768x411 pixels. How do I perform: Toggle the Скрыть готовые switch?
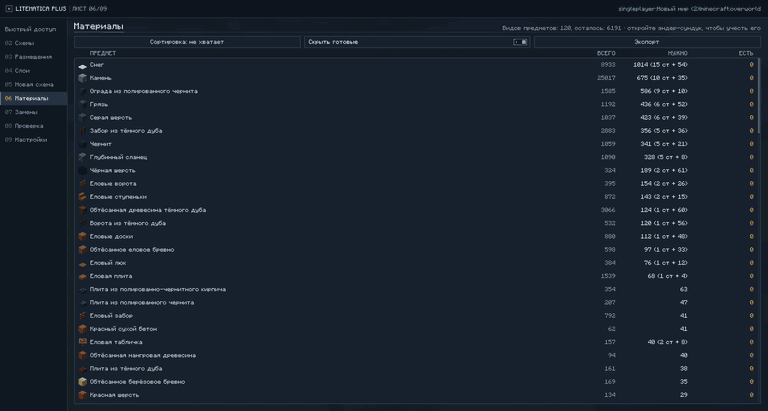(x=520, y=42)
